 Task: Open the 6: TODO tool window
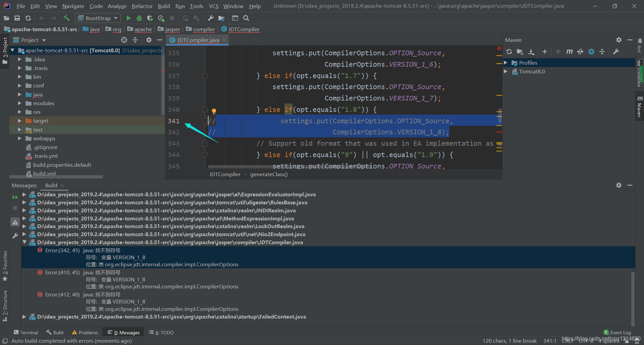pyautogui.click(x=161, y=332)
